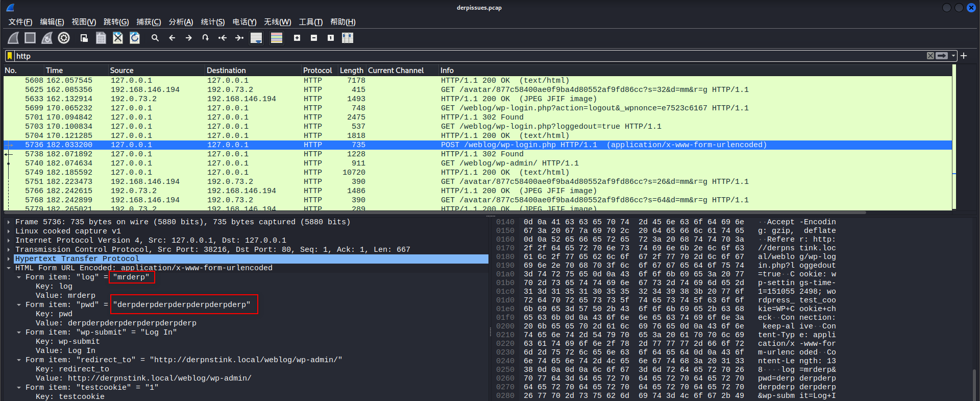Clear the display filter

(930, 56)
